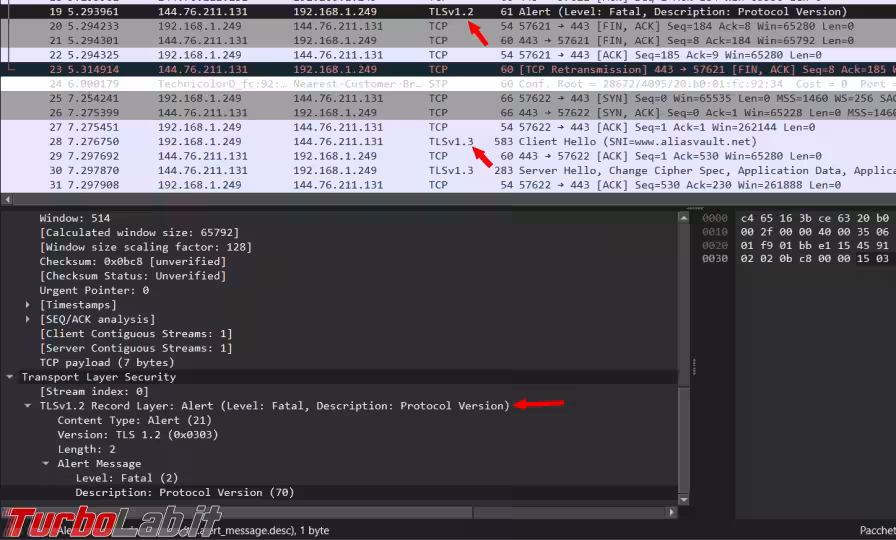Screen dimensions: 896x540
Task: Collapse the TLSv1.2 Record Layer node
Action: (29, 406)
